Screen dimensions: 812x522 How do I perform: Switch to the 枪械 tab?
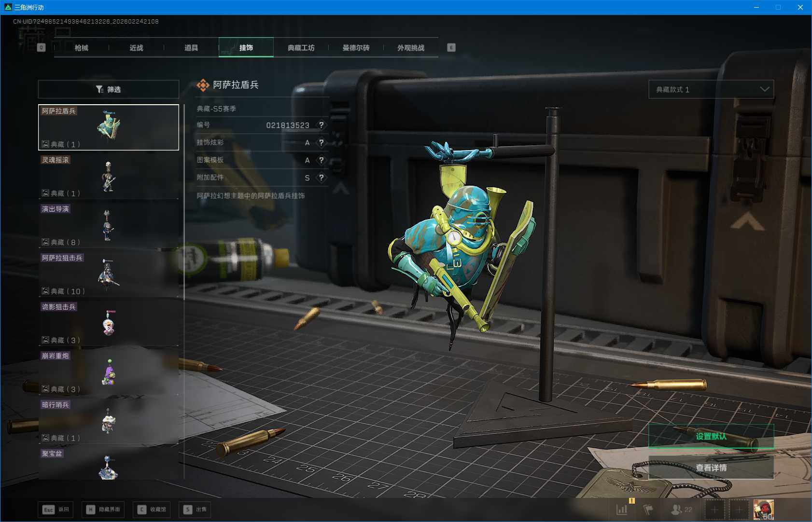[x=81, y=48]
